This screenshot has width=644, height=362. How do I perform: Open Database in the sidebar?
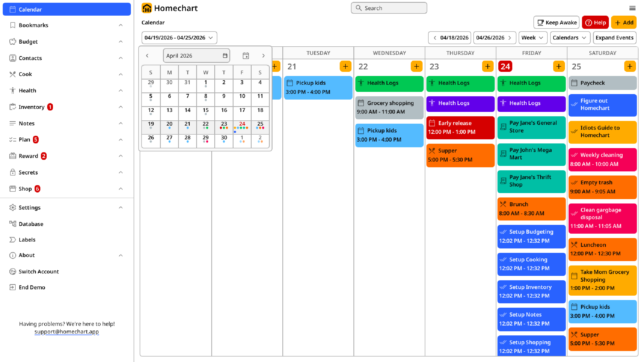(x=67, y=224)
